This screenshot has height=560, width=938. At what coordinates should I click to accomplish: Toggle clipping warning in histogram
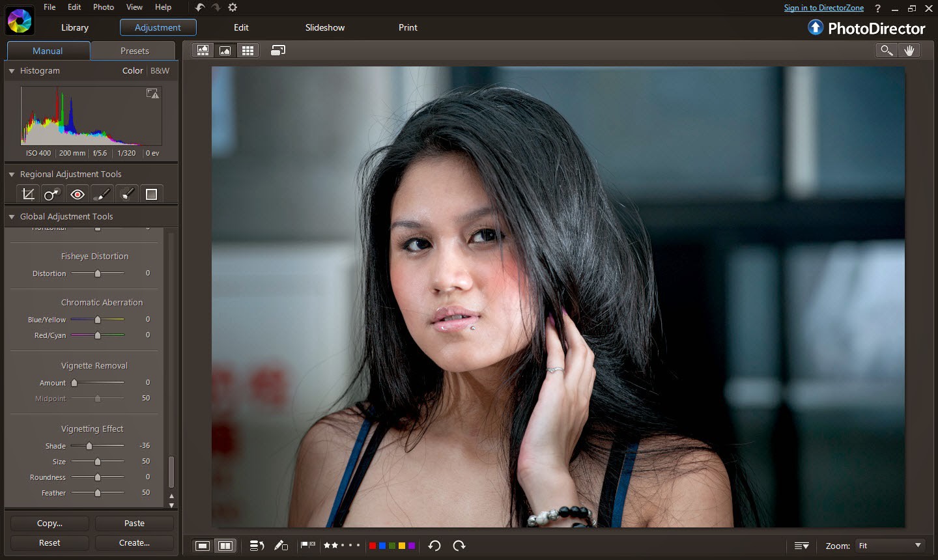tap(152, 94)
